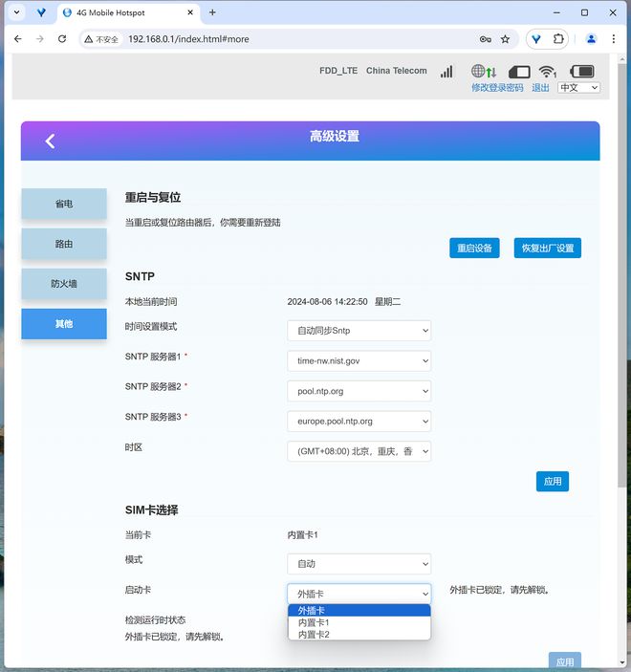Open the tab search dropdown arrow
631x672 pixels.
pyautogui.click(x=16, y=12)
